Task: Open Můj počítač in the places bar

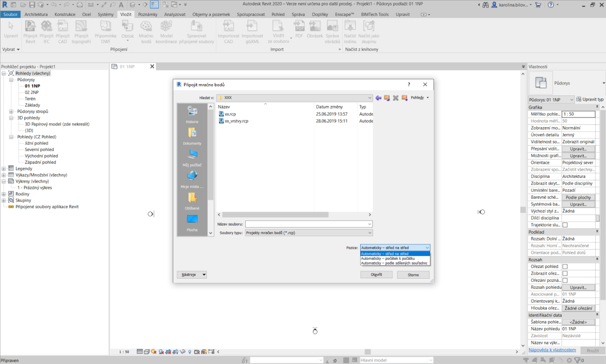Action: click(x=192, y=158)
